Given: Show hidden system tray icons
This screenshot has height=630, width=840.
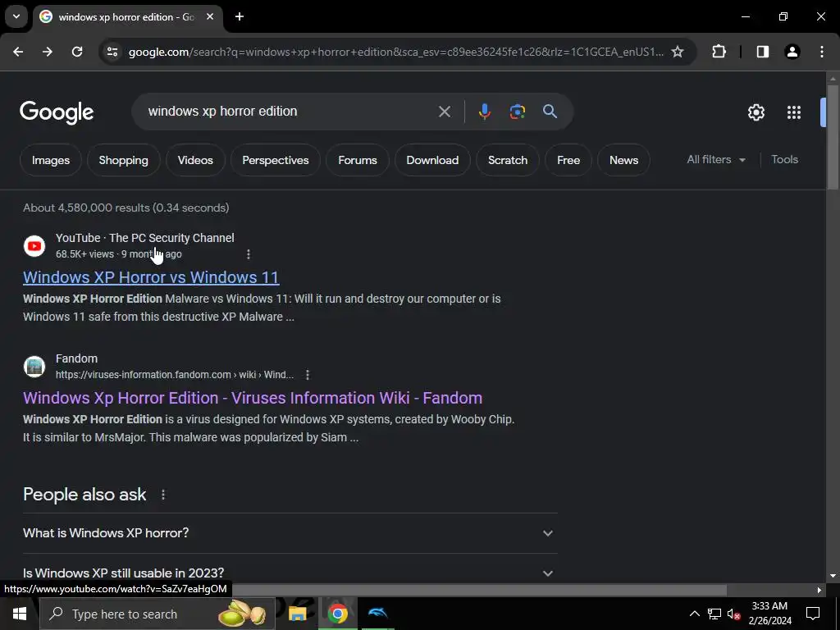Looking at the screenshot, I should click(x=694, y=614).
